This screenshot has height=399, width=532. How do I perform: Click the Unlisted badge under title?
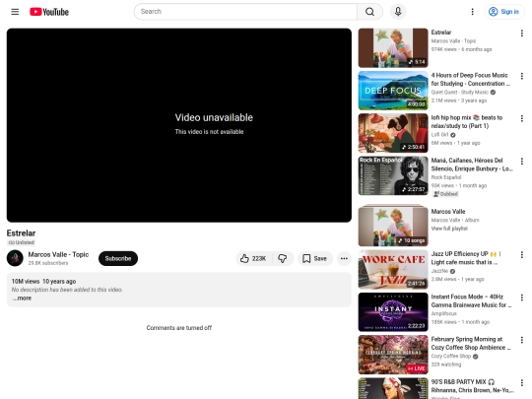(x=21, y=242)
